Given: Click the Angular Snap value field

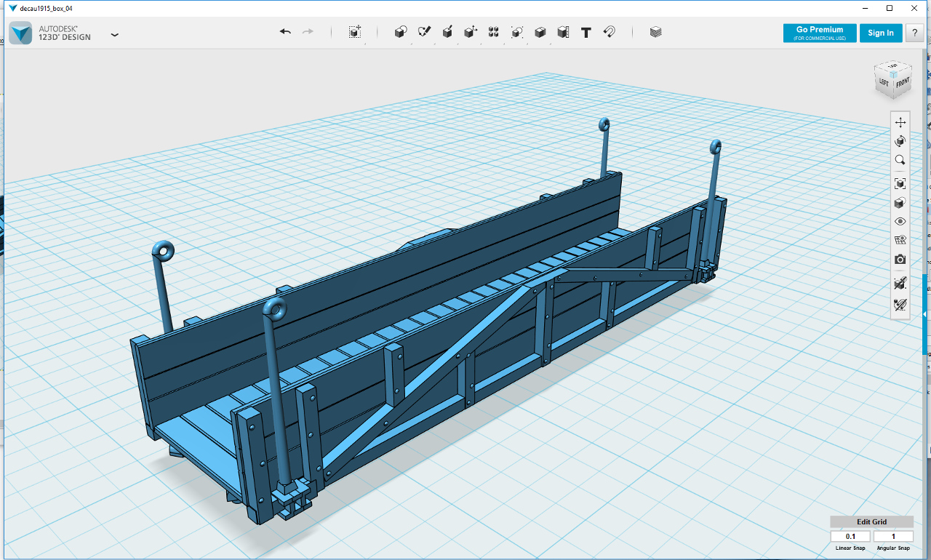Looking at the screenshot, I should (893, 537).
